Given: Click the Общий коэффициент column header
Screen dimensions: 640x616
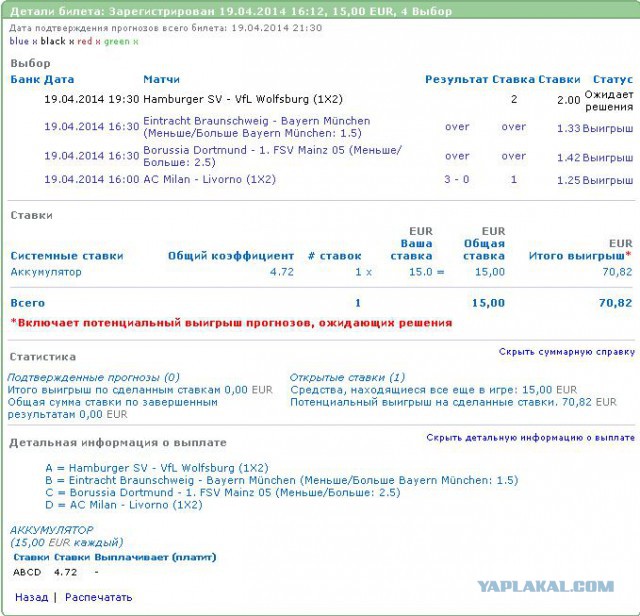Looking at the screenshot, I should 231,256.
